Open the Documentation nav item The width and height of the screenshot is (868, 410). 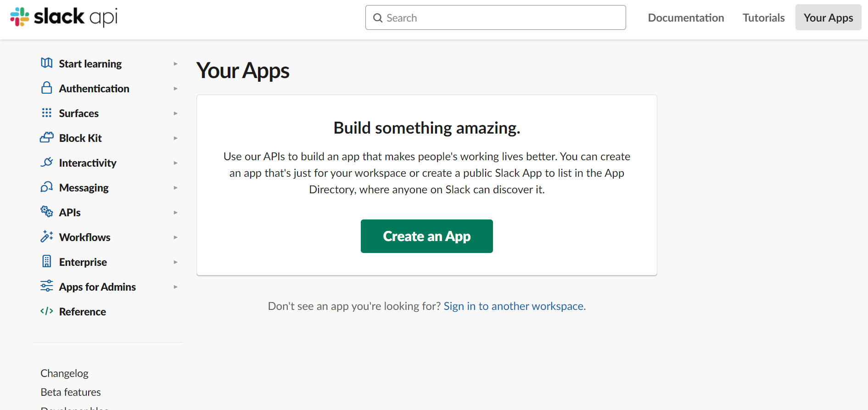pyautogui.click(x=686, y=17)
